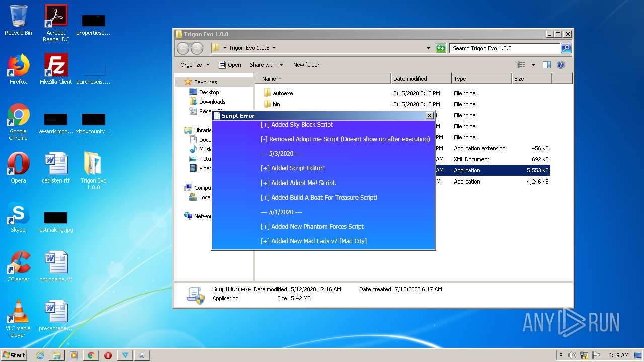Sort by the Name column header
This screenshot has width=644, height=362.
coord(323,79)
